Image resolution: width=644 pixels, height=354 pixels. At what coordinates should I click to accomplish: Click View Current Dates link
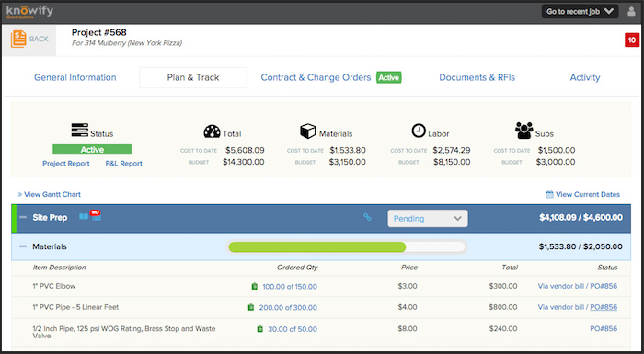(x=588, y=194)
